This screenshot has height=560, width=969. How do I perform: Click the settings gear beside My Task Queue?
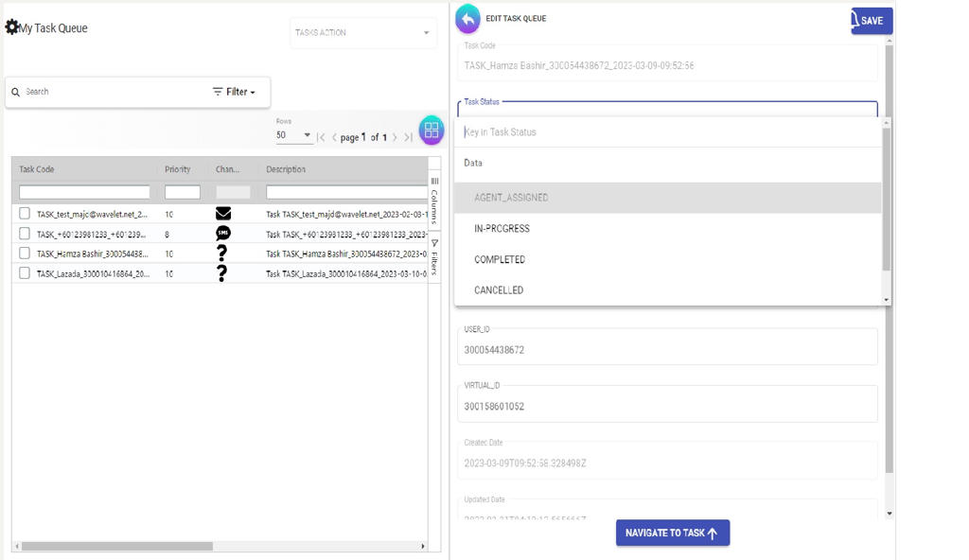pyautogui.click(x=12, y=27)
